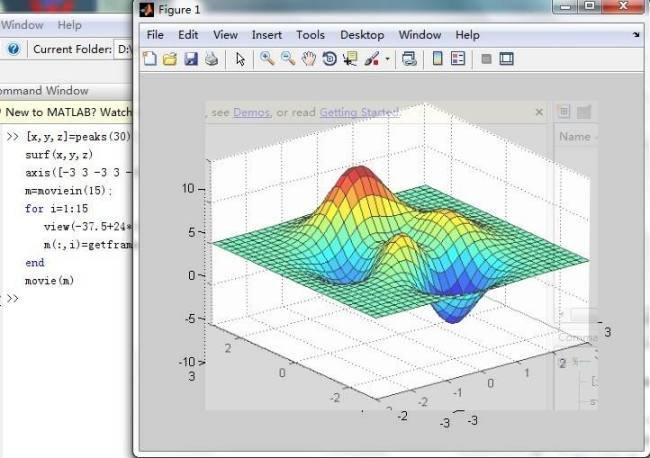This screenshot has width=650, height=458.
Task: Click the MATLAB help question mark icon
Action: (x=13, y=49)
